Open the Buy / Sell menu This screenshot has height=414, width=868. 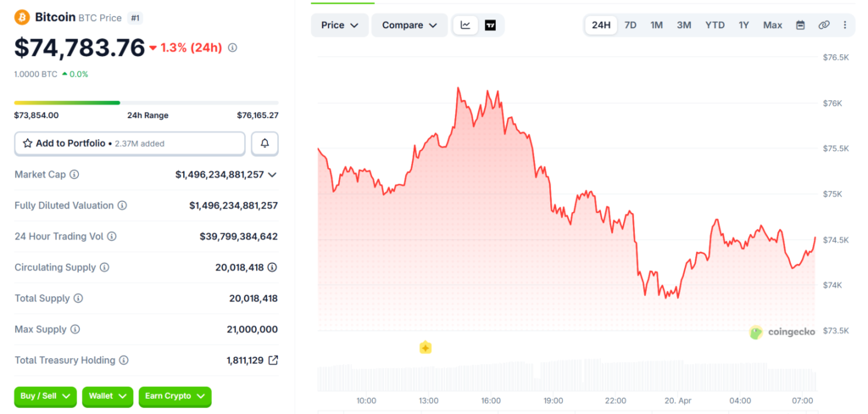tap(45, 396)
